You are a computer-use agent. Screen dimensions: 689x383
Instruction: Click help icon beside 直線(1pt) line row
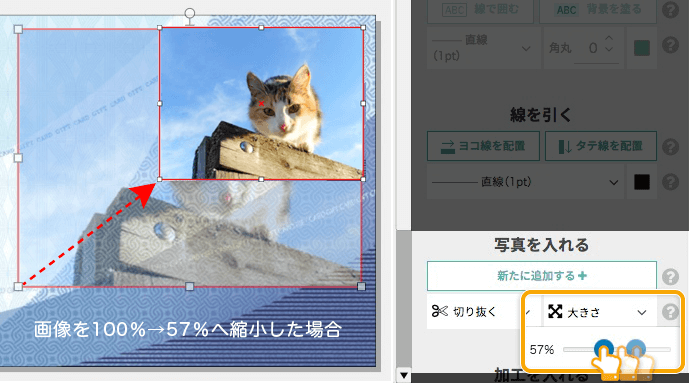tap(671, 181)
